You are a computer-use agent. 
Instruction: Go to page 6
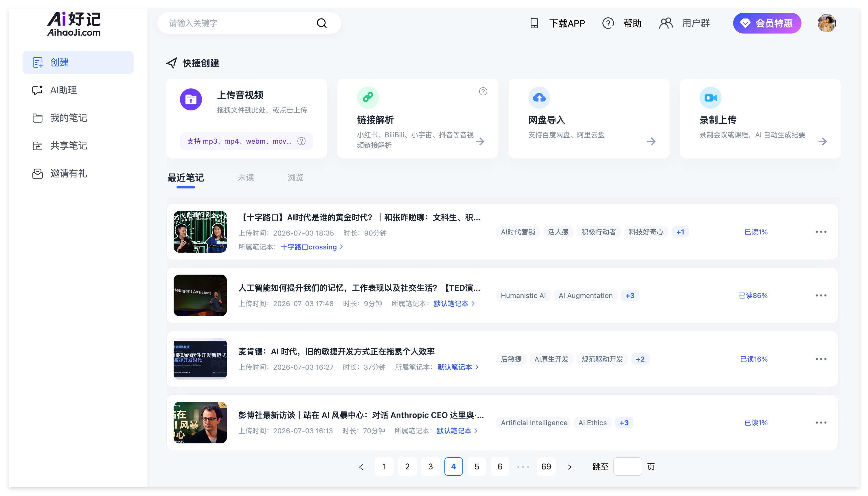pyautogui.click(x=500, y=467)
